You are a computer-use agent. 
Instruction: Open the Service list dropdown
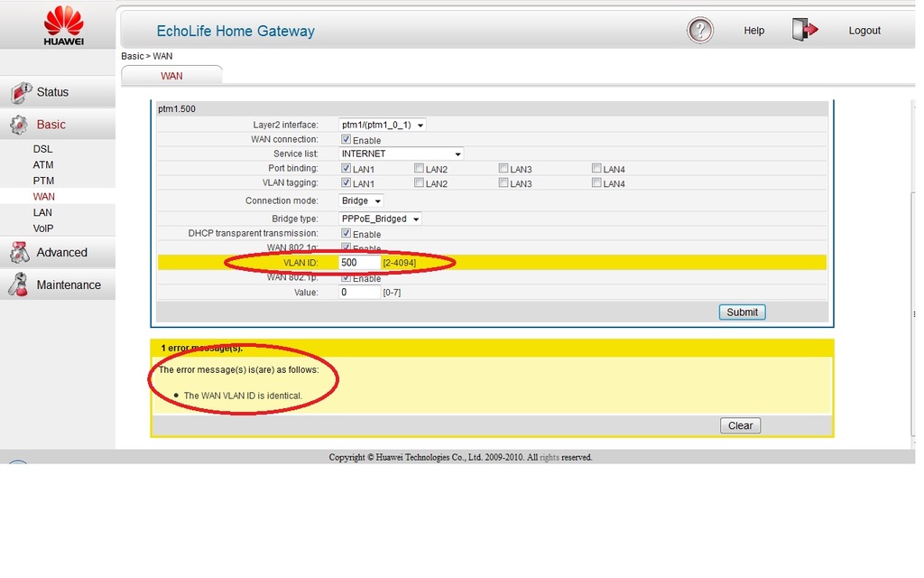[401, 154]
